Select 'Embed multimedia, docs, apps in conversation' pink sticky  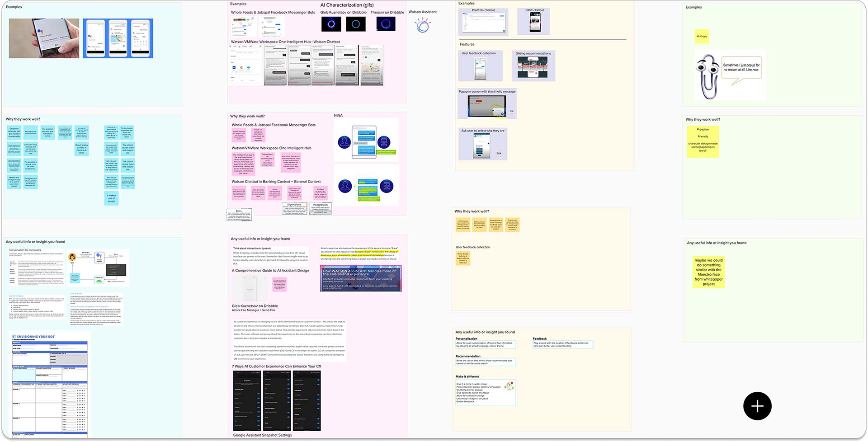pos(321,193)
